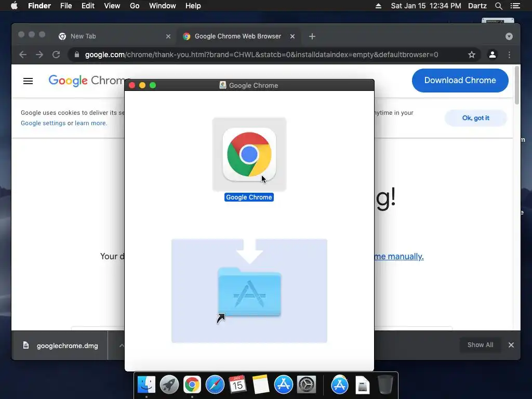Click the Google Chrome label under app icon
Viewport: 532px width, 399px height.
click(x=249, y=197)
